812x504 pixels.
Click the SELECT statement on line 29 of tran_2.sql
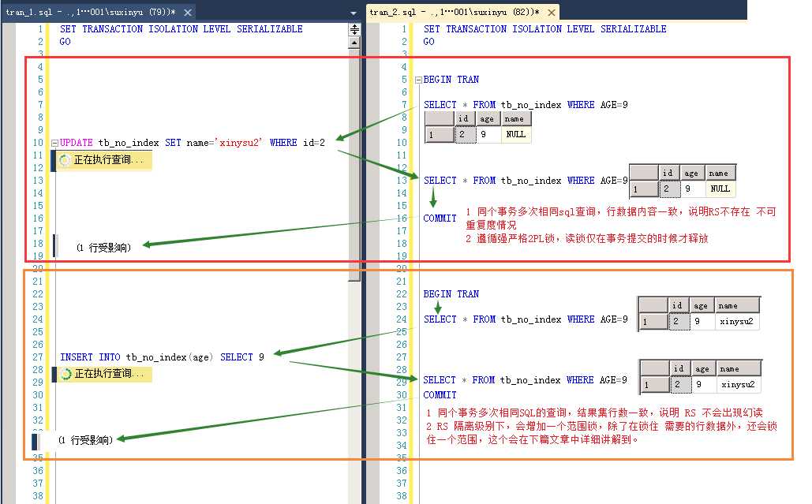tap(525, 380)
